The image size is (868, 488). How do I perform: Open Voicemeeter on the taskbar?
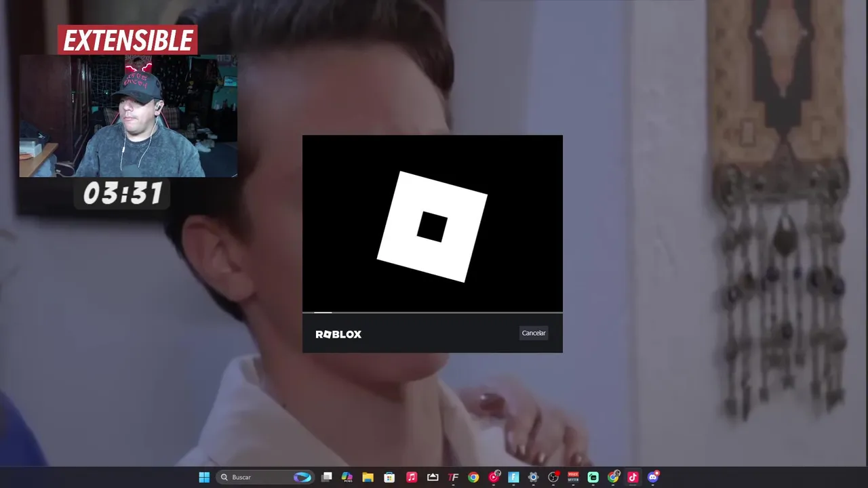coord(573,477)
